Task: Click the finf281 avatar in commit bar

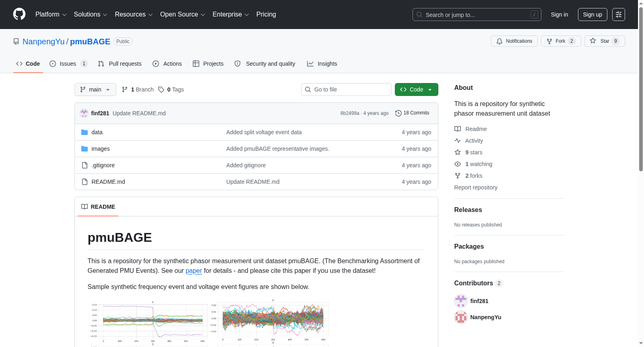Action: (84, 113)
